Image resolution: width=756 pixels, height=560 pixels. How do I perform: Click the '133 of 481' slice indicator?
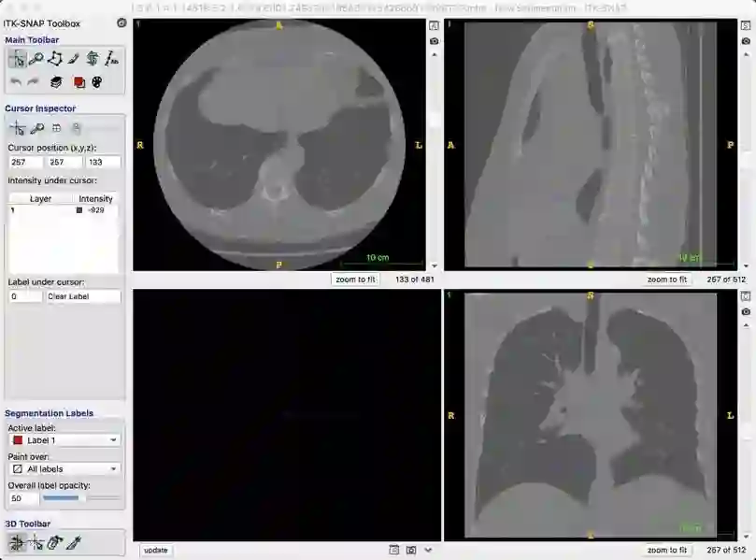[x=415, y=280]
